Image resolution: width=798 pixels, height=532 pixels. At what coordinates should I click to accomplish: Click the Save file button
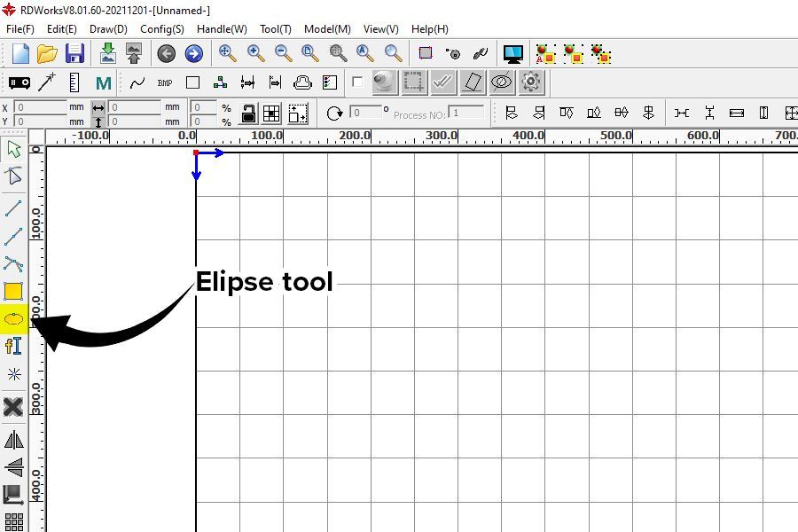tap(75, 53)
